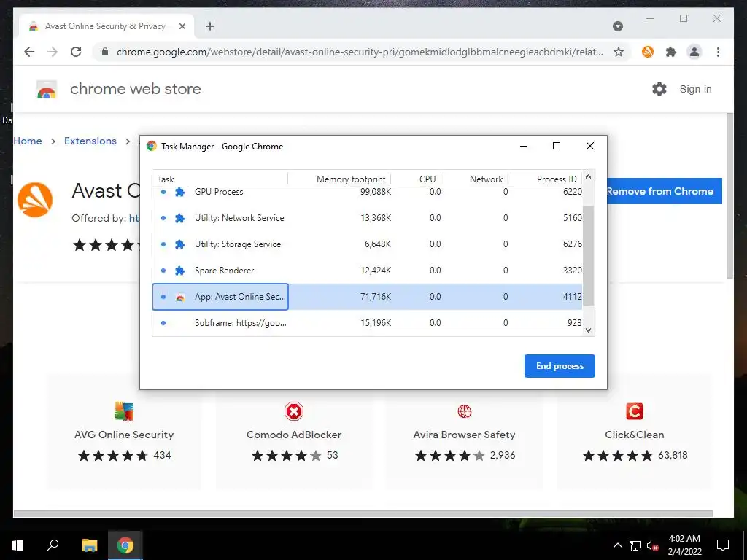Click the web store page vertical scrollbar
The height and width of the screenshot is (560, 747).
click(x=729, y=195)
